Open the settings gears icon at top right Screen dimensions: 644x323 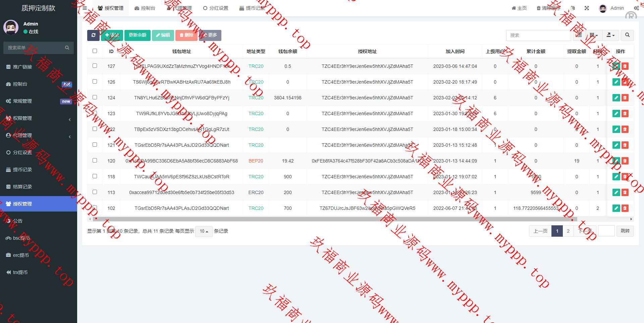coord(636,8)
